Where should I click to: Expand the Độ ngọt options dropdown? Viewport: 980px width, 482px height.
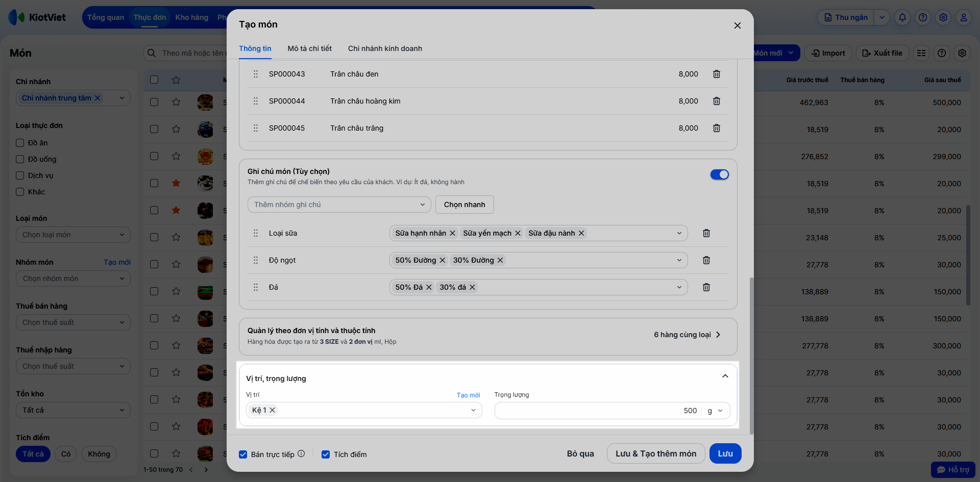679,260
